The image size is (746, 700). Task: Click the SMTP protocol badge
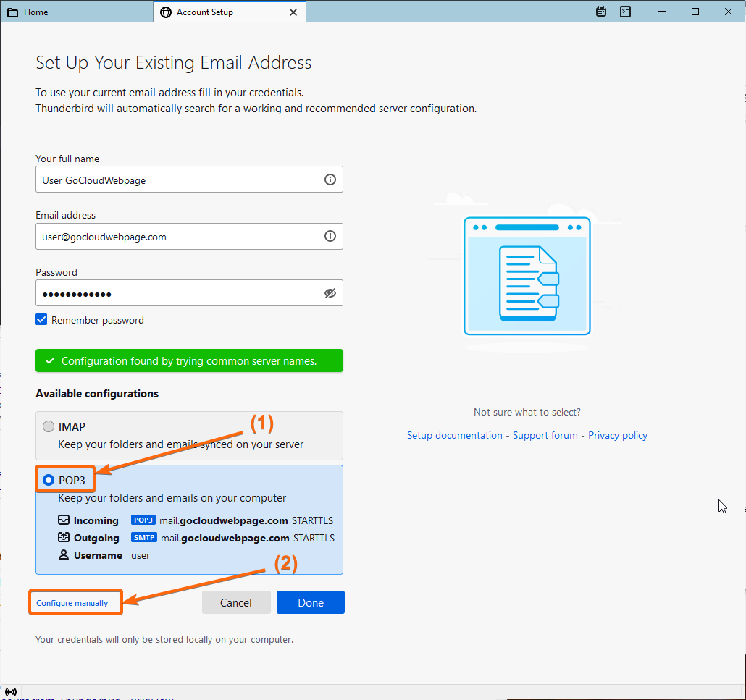pyautogui.click(x=143, y=538)
